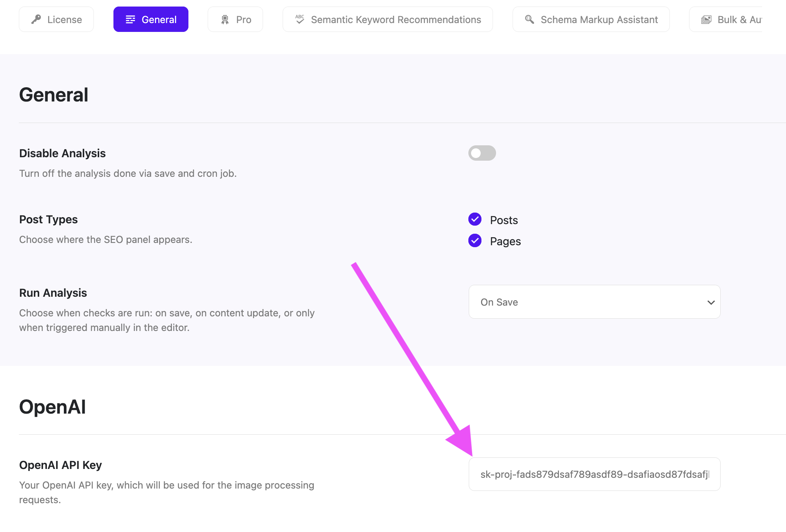This screenshot has height=532, width=786.
Task: Open the Schema Markup Assistant page
Action: point(591,19)
